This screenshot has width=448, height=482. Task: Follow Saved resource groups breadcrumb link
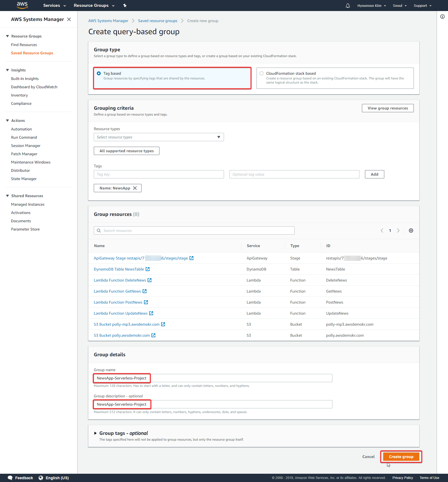pos(158,21)
